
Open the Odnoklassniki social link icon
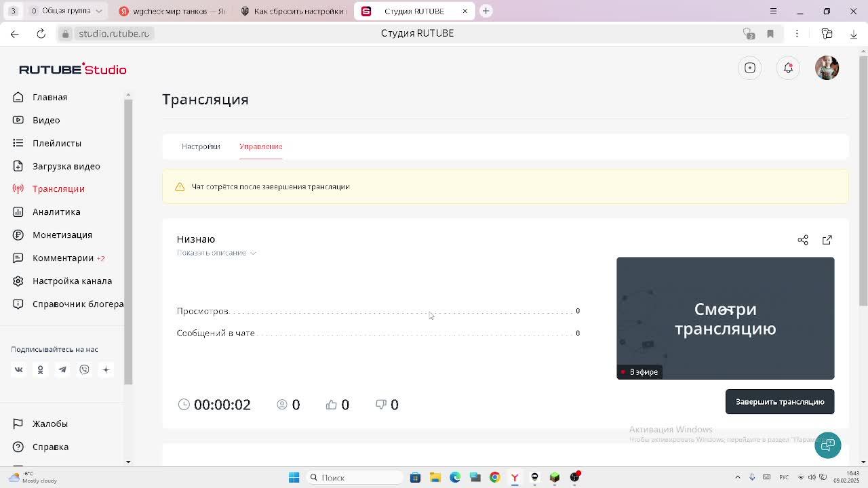pos(40,369)
